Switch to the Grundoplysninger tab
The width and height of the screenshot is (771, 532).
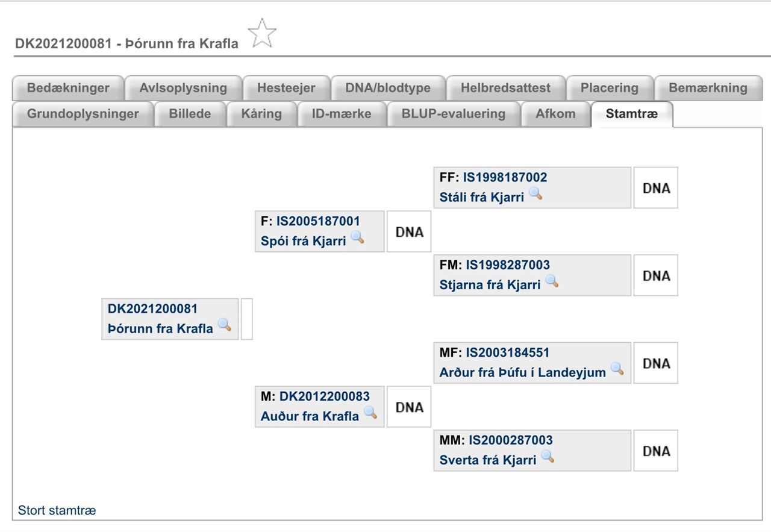tap(83, 114)
